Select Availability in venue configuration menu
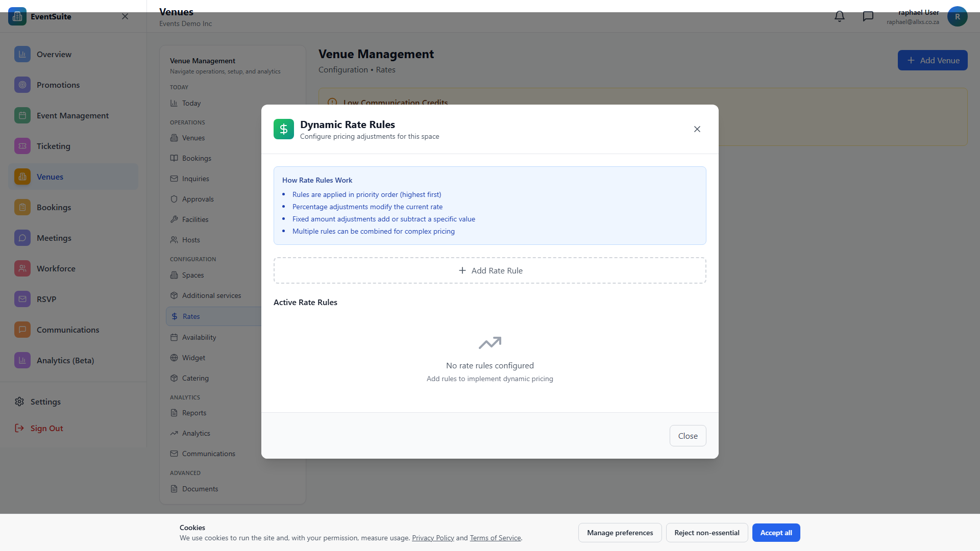This screenshot has width=980, height=551. (x=199, y=337)
